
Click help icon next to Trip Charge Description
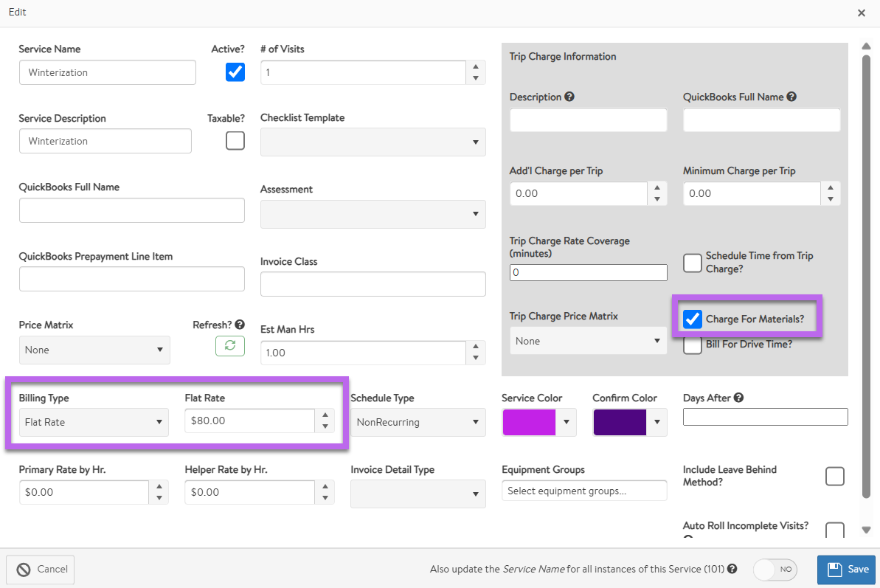point(569,97)
